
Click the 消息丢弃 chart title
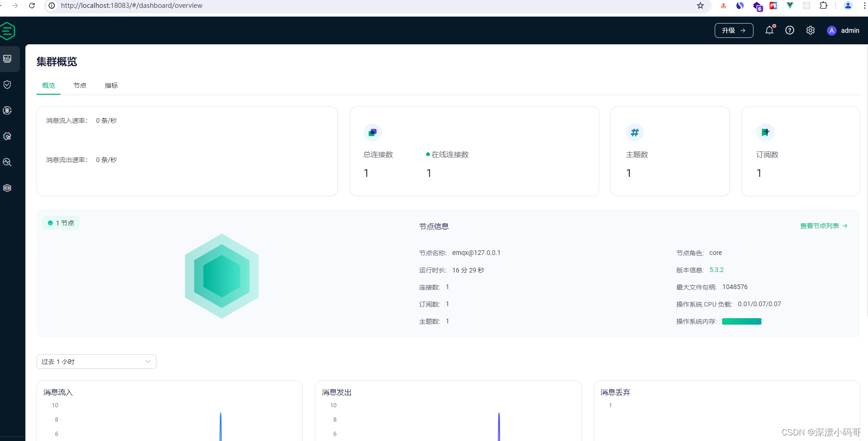point(615,392)
